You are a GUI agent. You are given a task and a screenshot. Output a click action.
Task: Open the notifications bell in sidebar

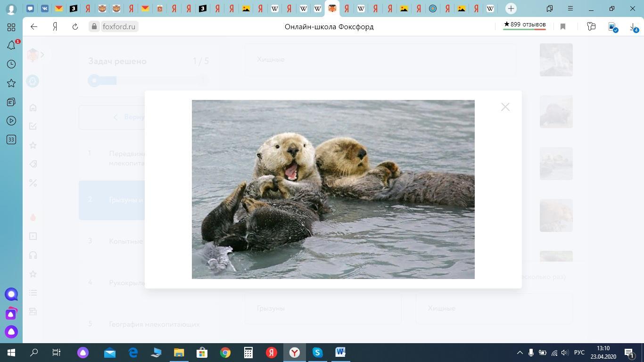point(11,45)
